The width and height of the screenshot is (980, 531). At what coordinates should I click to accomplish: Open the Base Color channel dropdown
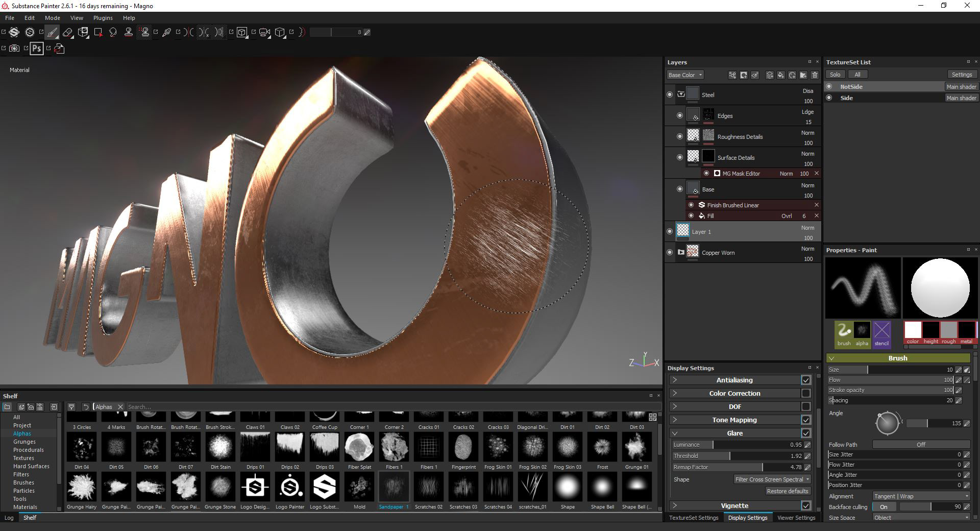tap(685, 75)
